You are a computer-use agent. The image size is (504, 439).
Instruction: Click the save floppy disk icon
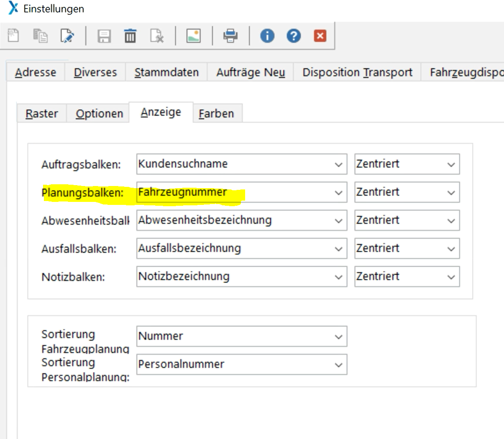(x=104, y=37)
